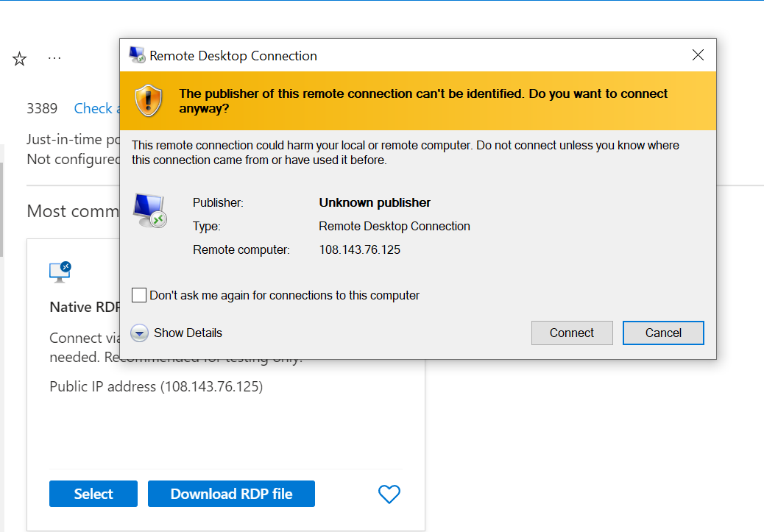The width and height of the screenshot is (764, 532).
Task: Click the Remote Desktop Connection title bar icon
Action: [x=137, y=55]
